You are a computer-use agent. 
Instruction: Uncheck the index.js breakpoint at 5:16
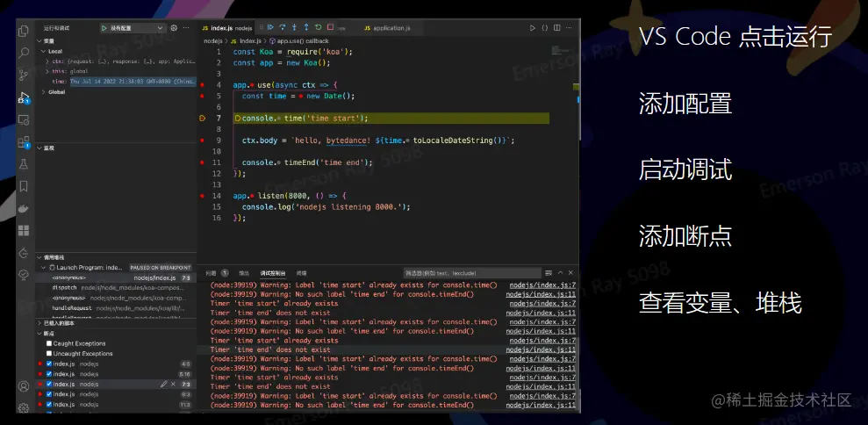click(49, 374)
